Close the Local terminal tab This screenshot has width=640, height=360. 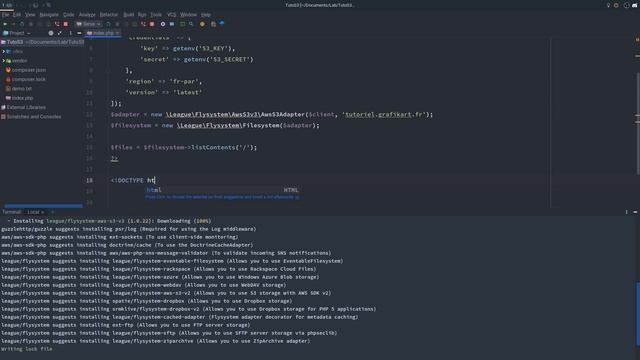[42, 212]
